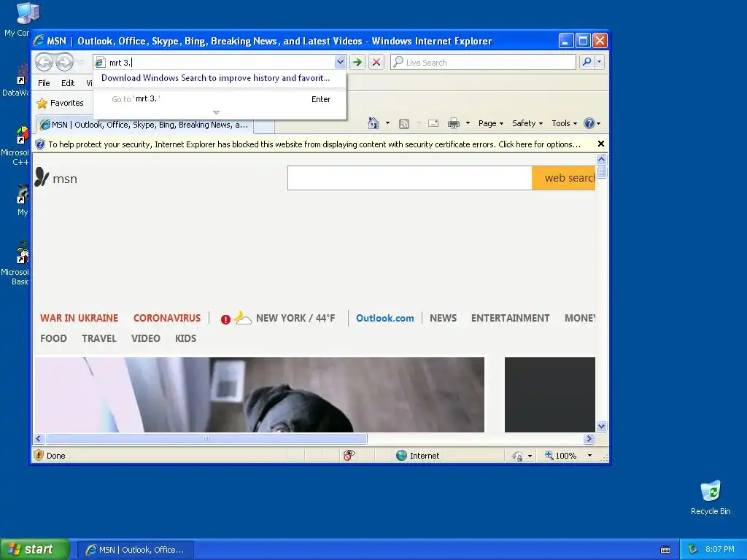Viewport: 747px width, 560px height.
Task: Select Go to 'mrt 3.' suggestion
Action: tap(220, 99)
